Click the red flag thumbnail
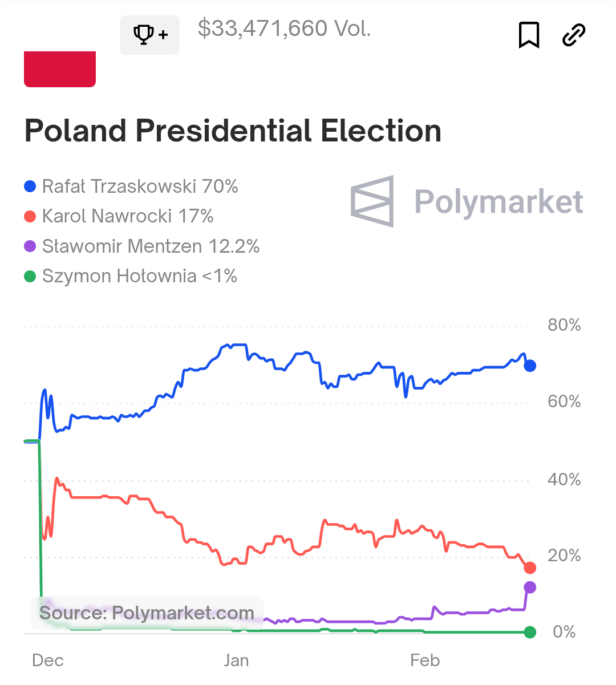 pos(60,69)
